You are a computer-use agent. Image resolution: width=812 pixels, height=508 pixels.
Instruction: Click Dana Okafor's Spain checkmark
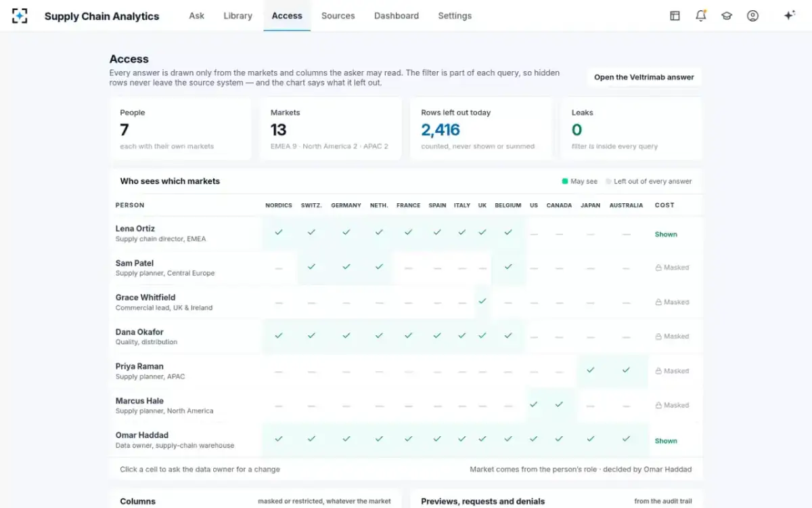[437, 335]
